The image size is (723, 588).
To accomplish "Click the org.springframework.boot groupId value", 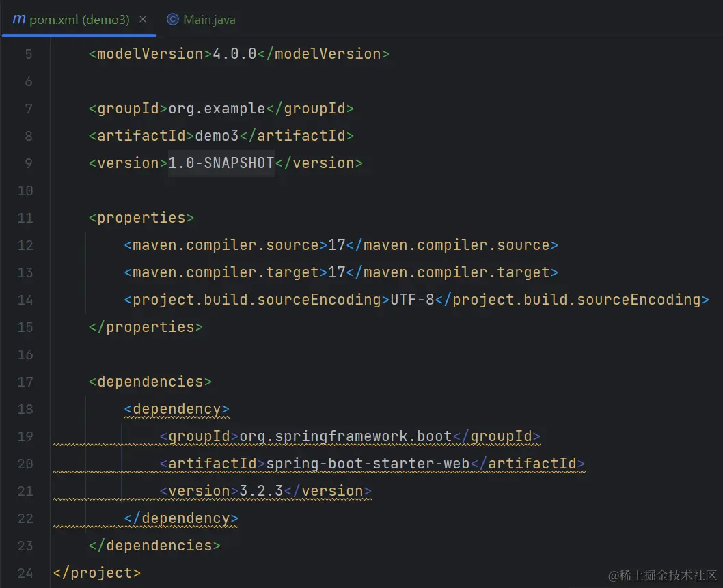I will pos(346,436).
